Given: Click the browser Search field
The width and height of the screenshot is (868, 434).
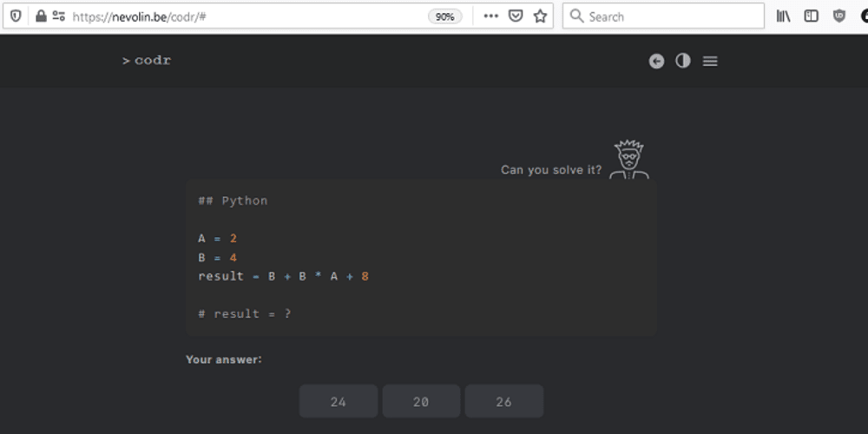Looking at the screenshot, I should pyautogui.click(x=663, y=16).
